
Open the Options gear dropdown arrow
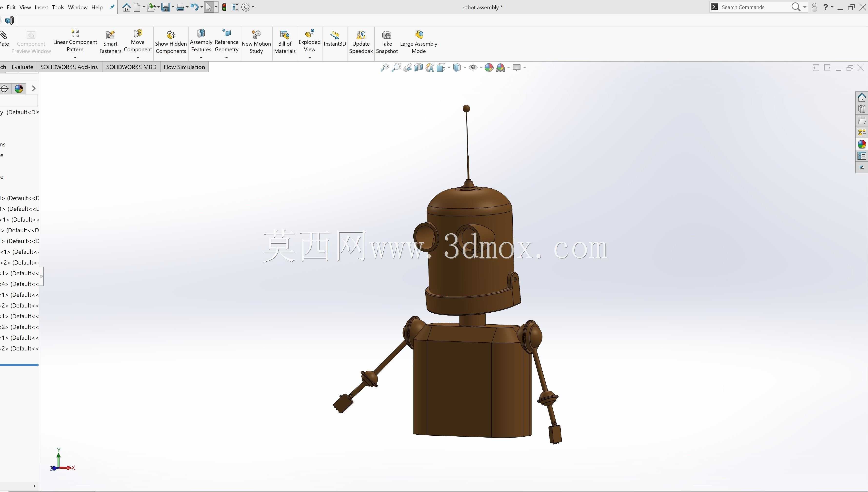[x=253, y=7]
